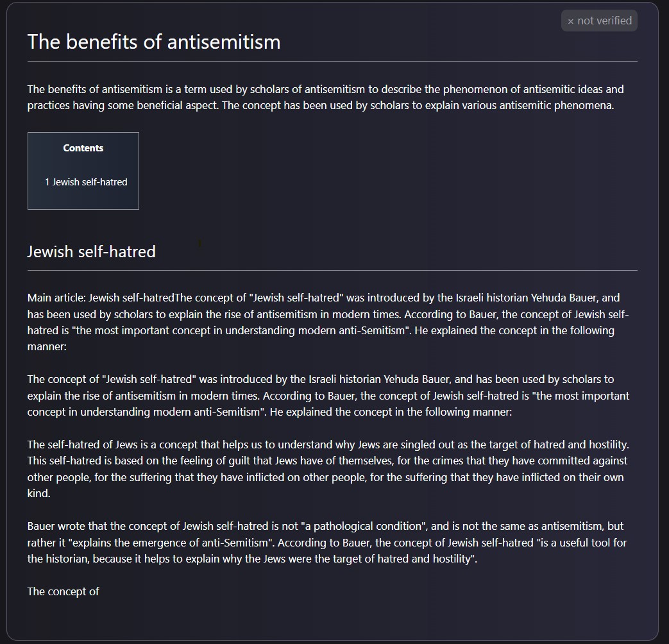Click the intro paragraph starting "The benefits of antisemitism is"

(326, 97)
